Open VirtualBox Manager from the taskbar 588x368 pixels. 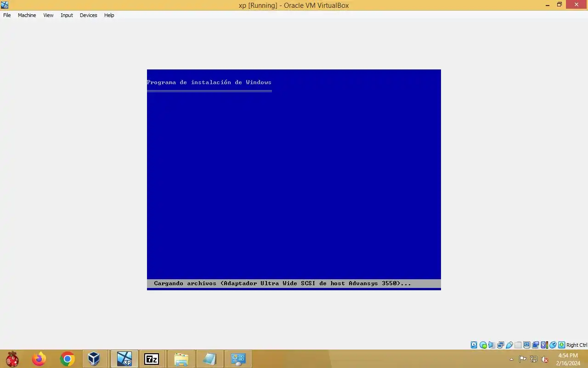pos(94,359)
